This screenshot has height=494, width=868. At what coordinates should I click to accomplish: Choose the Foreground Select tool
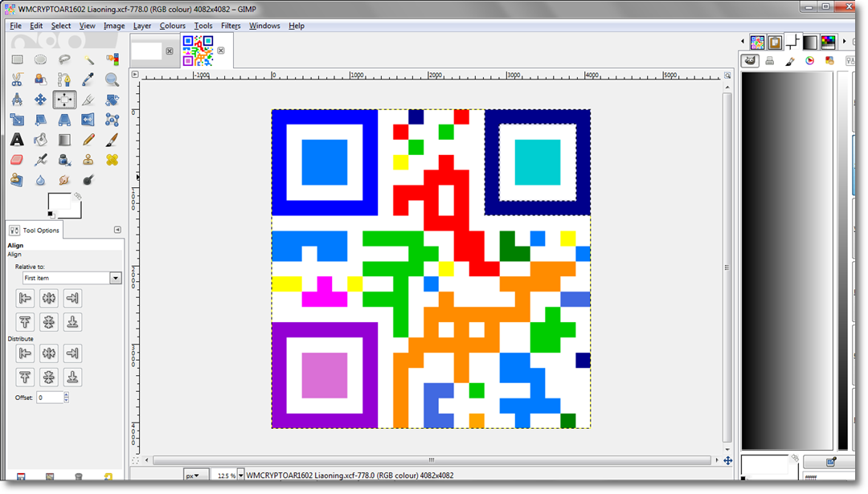point(40,80)
